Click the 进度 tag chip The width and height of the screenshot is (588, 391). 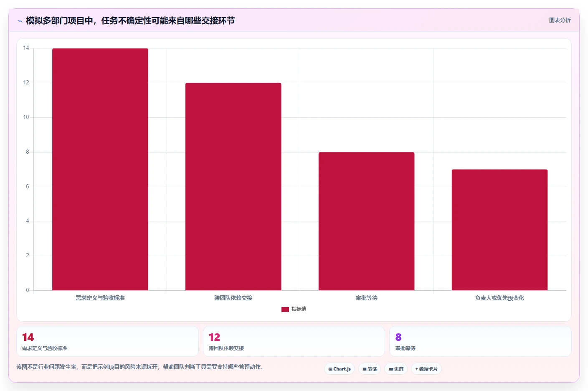(396, 369)
